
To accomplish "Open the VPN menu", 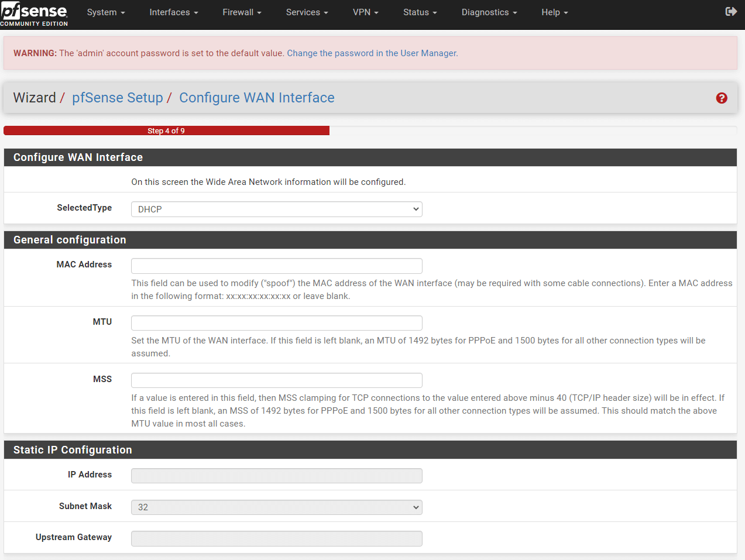I will 366,12.
